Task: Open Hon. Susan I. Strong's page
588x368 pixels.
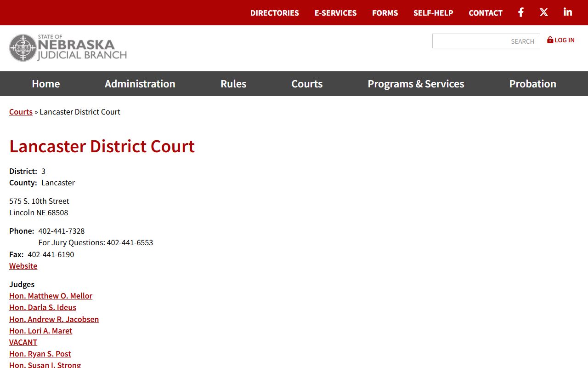Action: (45, 365)
